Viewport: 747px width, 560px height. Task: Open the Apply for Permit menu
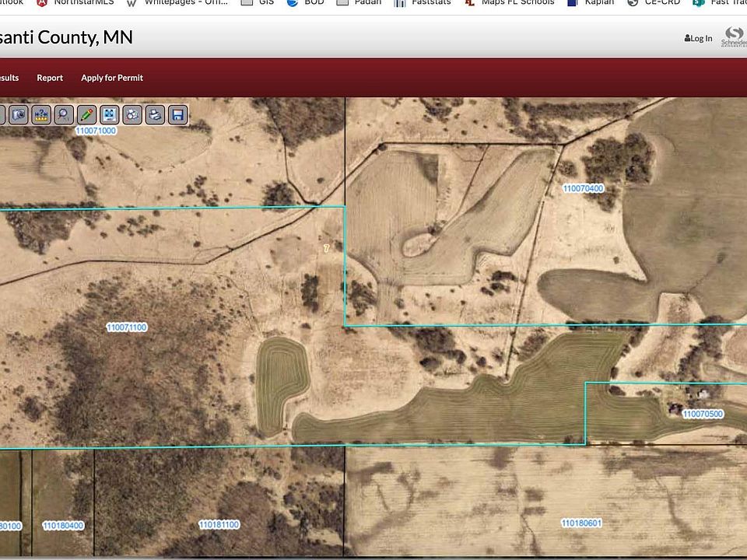point(112,78)
